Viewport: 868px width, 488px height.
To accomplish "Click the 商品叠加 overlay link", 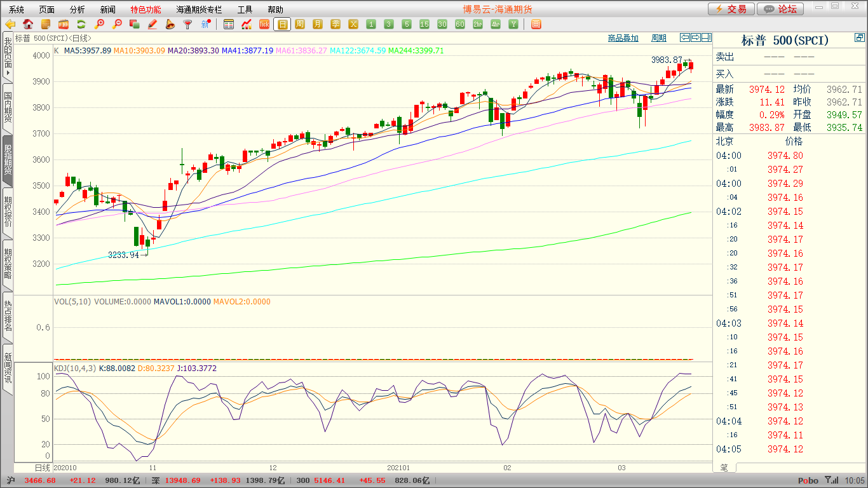I will (623, 38).
